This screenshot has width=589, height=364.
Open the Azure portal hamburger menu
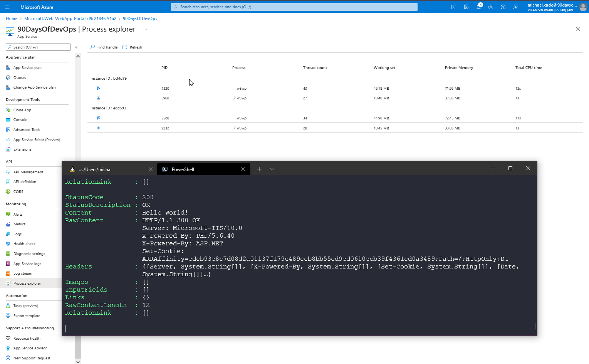(x=7, y=7)
